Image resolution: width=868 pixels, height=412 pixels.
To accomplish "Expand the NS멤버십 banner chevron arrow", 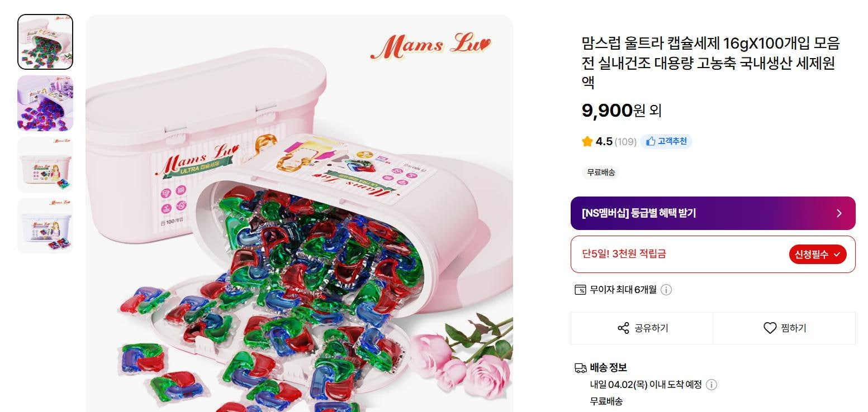I will (838, 213).
